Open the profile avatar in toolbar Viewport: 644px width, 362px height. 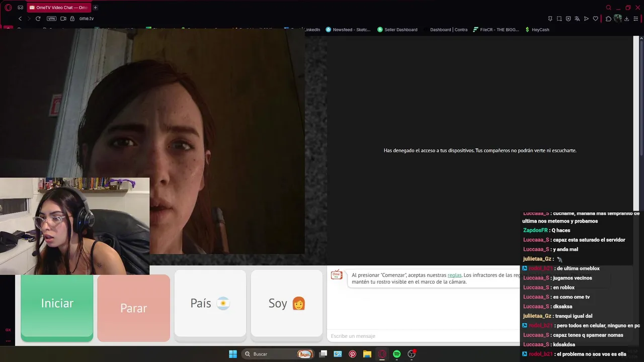(x=618, y=19)
